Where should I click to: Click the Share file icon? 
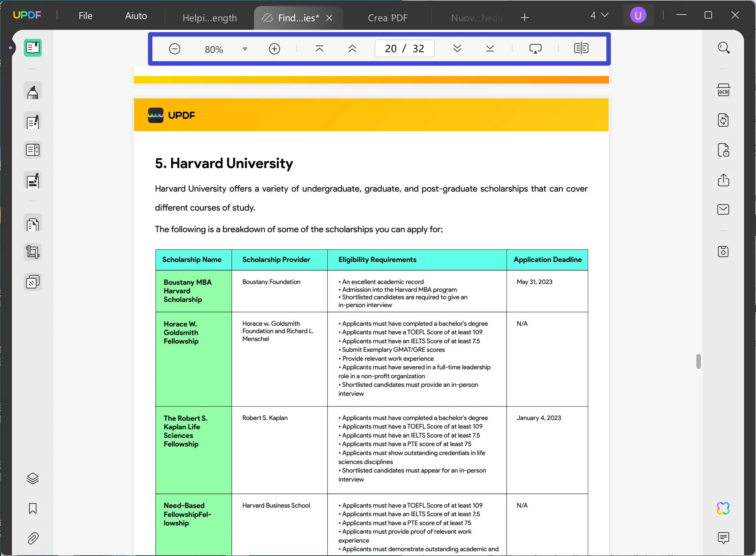pyautogui.click(x=723, y=180)
